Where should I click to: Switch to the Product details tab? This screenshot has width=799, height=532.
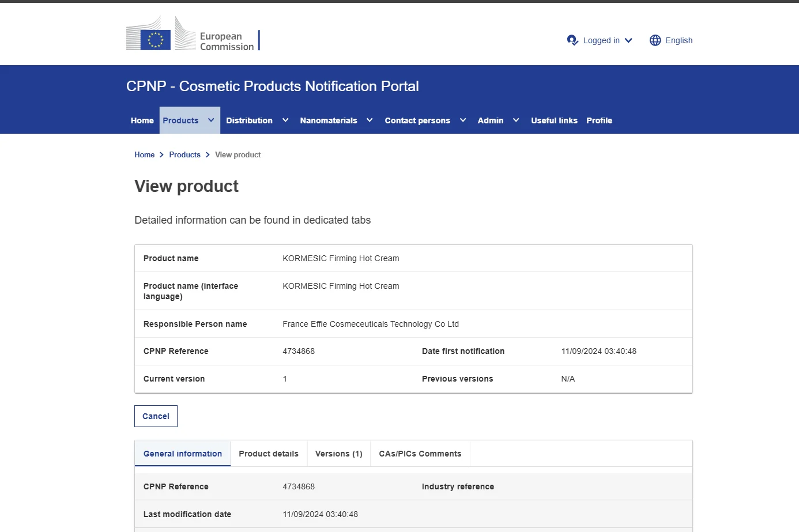point(269,454)
